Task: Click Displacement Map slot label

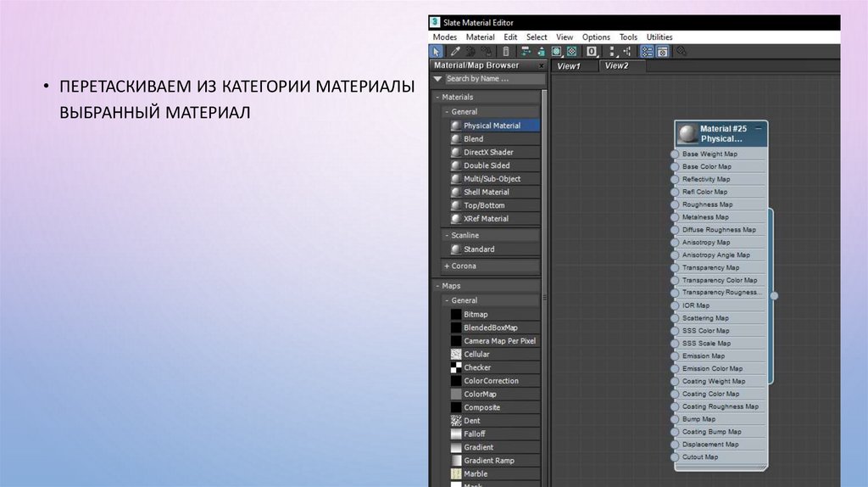Action: (x=710, y=445)
